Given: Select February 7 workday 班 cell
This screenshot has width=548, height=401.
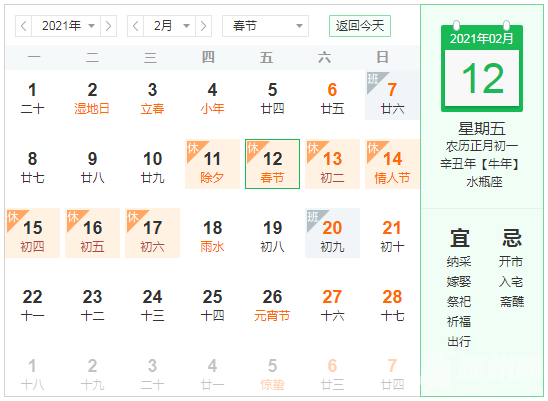Looking at the screenshot, I should click(392, 95).
